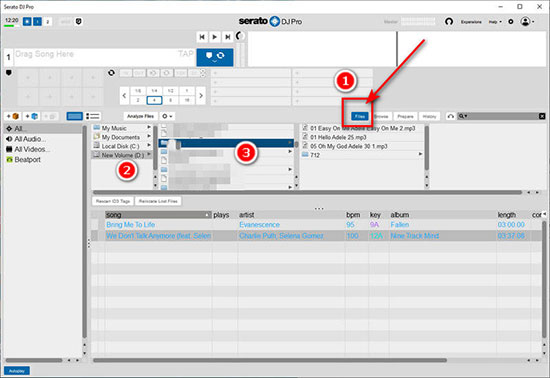Open the search magnifier dropdown

[463, 116]
